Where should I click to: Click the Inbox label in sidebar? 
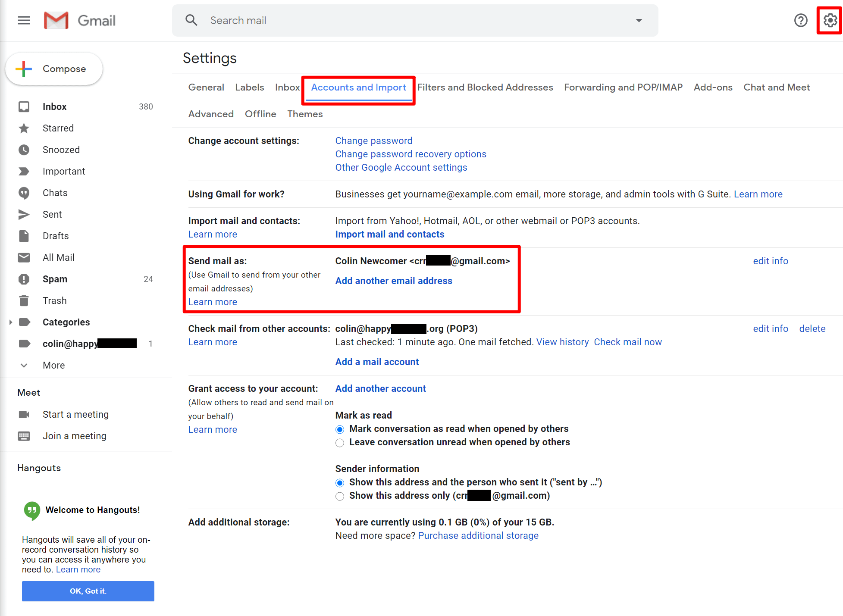[54, 106]
